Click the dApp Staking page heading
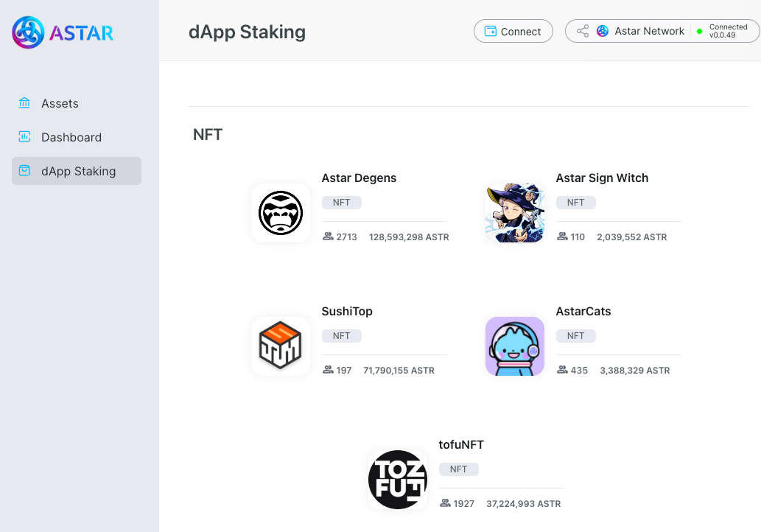This screenshot has width=761, height=532. [x=247, y=32]
